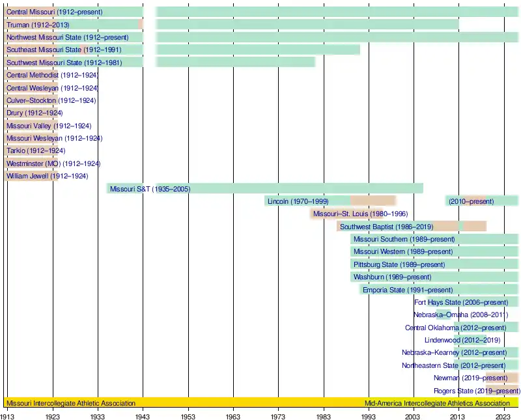This screenshot has width=521, height=420.
Task: Open the Central Missouri link
Action: pyautogui.click(x=31, y=12)
